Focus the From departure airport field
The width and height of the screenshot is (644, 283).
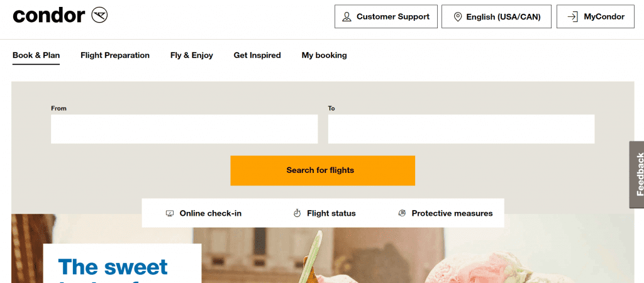(184, 129)
